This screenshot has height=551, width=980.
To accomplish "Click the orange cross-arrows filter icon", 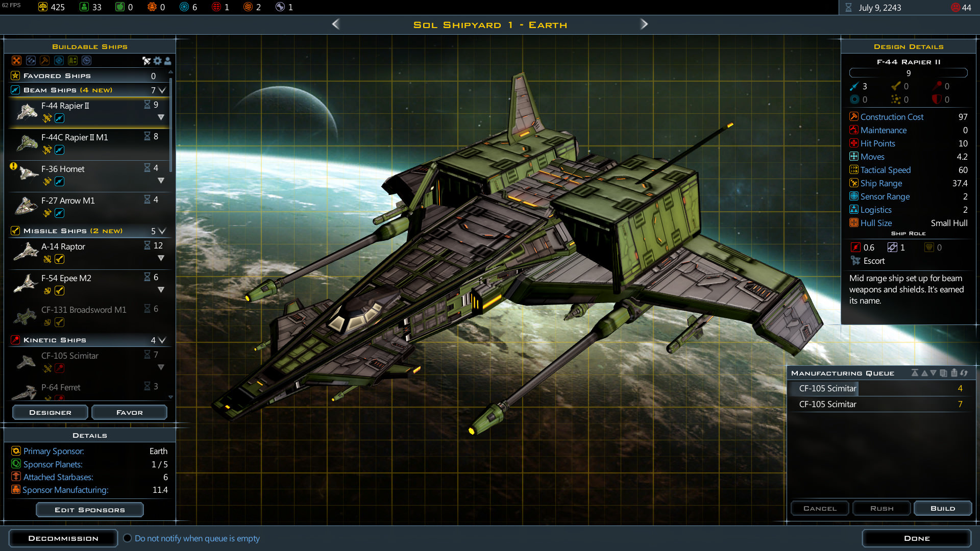I will [x=17, y=61].
